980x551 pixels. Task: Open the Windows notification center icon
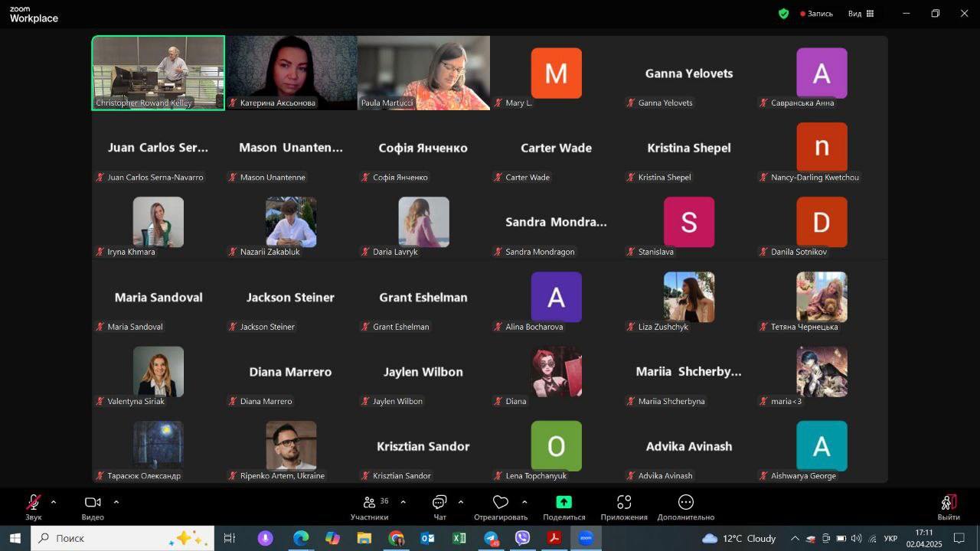point(959,538)
